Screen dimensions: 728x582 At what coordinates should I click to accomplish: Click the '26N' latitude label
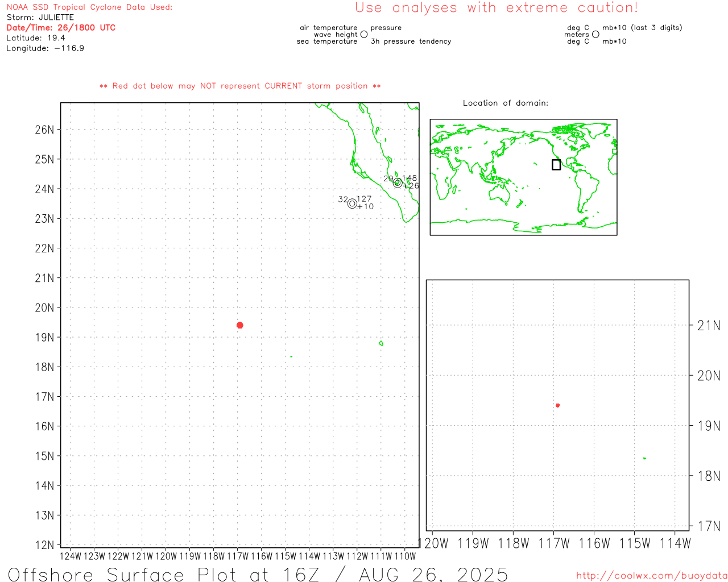click(x=44, y=130)
